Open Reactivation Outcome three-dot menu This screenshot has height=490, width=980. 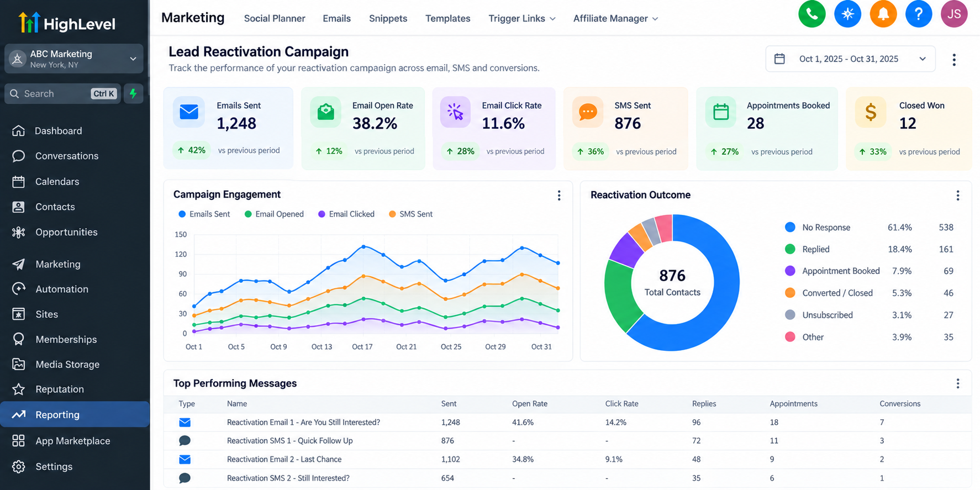[958, 195]
